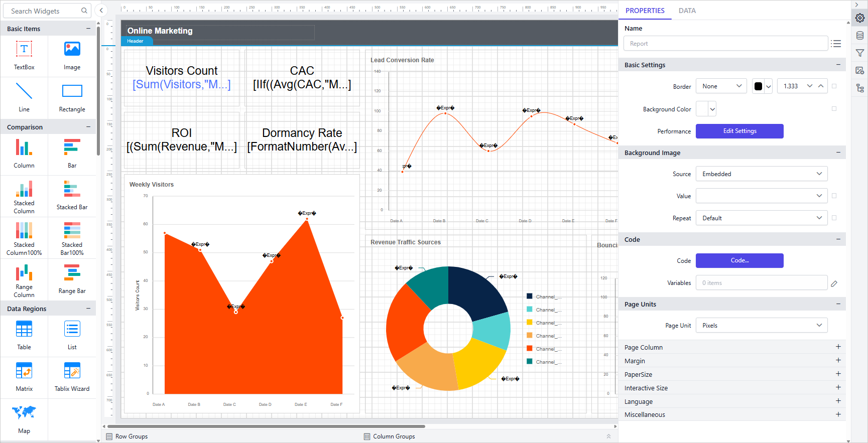Open the Row Groups panel
The image size is (868, 443).
(127, 436)
